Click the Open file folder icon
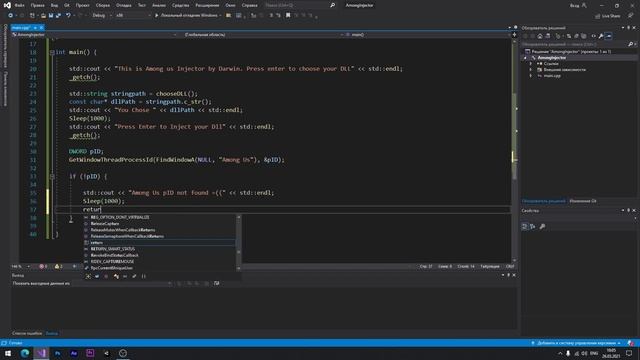 click(x=43, y=16)
